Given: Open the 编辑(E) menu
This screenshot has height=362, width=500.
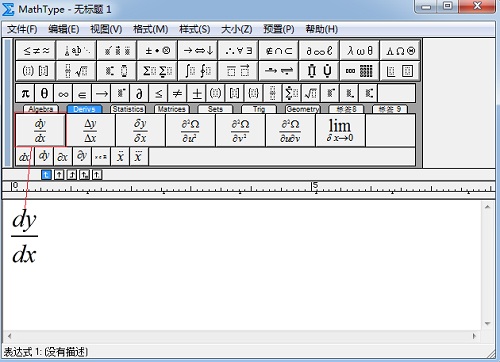Looking at the screenshot, I should (64, 29).
